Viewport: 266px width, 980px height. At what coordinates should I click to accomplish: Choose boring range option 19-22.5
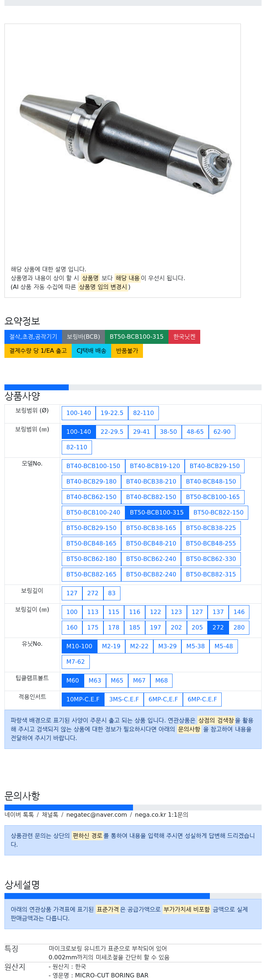pos(112,413)
